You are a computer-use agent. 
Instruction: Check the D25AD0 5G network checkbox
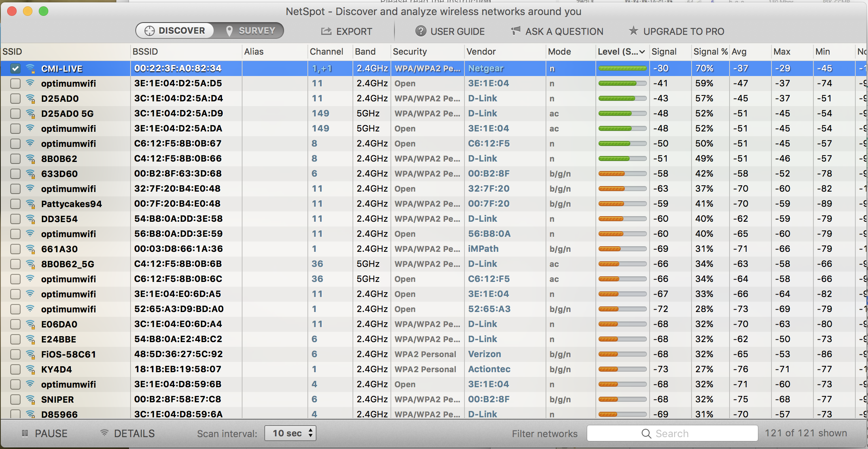click(15, 114)
